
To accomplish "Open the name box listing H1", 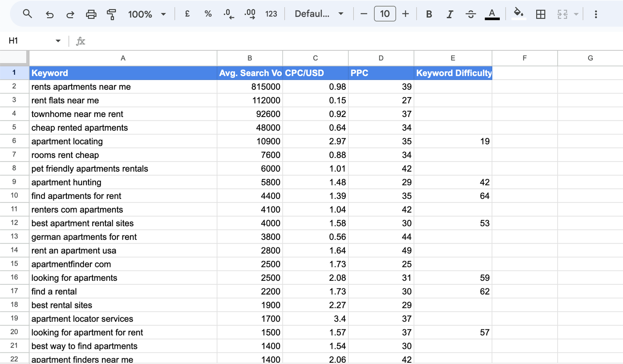I will click(x=33, y=40).
